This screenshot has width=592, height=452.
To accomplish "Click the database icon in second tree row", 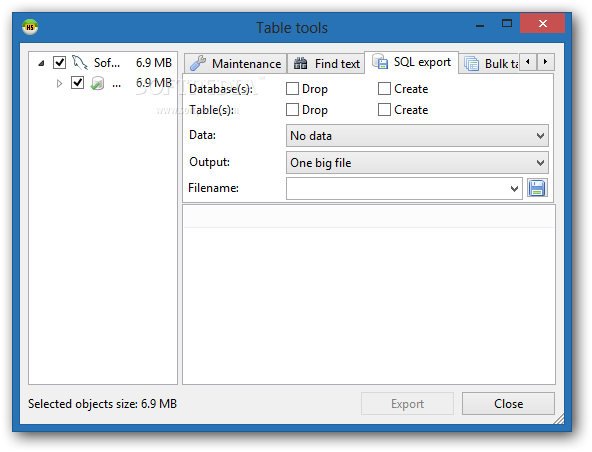I will [x=97, y=83].
